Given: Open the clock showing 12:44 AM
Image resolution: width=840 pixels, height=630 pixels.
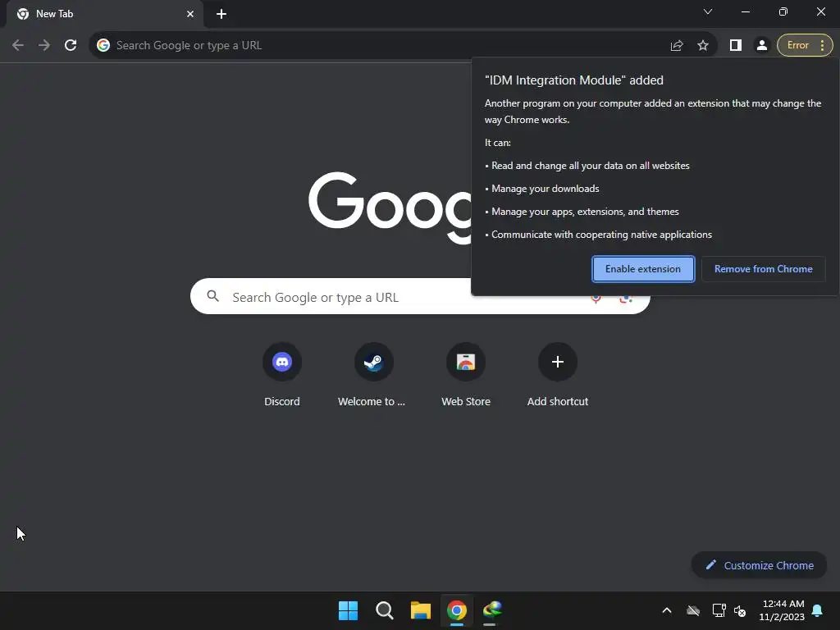Looking at the screenshot, I should (x=782, y=610).
